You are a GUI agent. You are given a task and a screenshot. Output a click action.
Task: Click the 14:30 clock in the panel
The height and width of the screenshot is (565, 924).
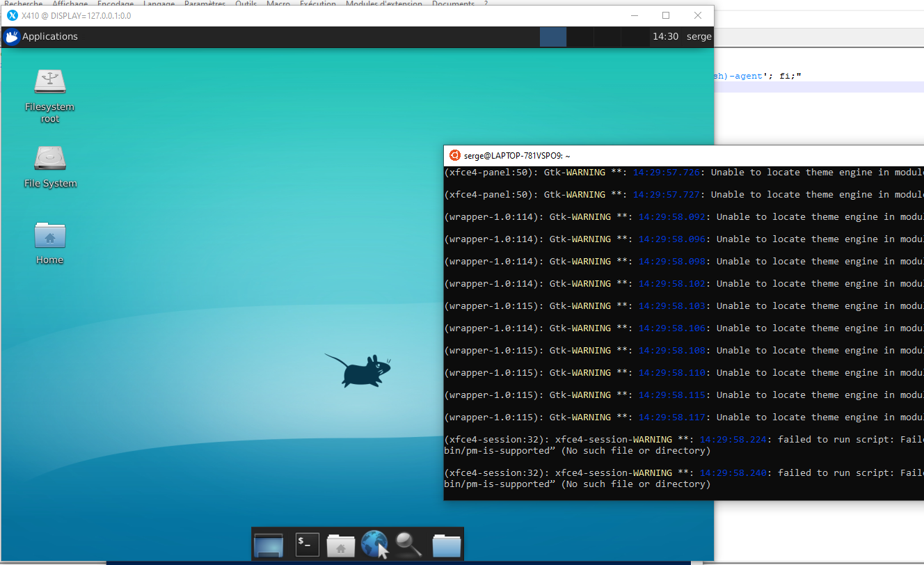click(665, 37)
